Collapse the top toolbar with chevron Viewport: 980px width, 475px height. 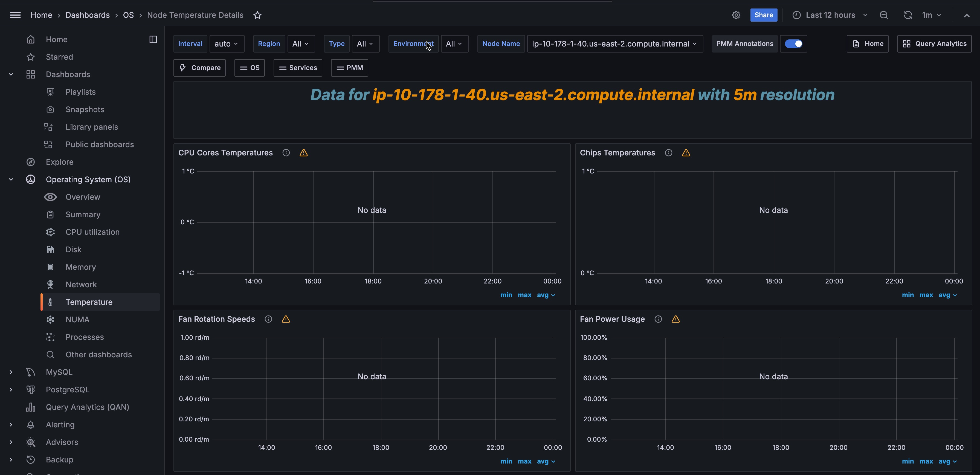tap(967, 15)
